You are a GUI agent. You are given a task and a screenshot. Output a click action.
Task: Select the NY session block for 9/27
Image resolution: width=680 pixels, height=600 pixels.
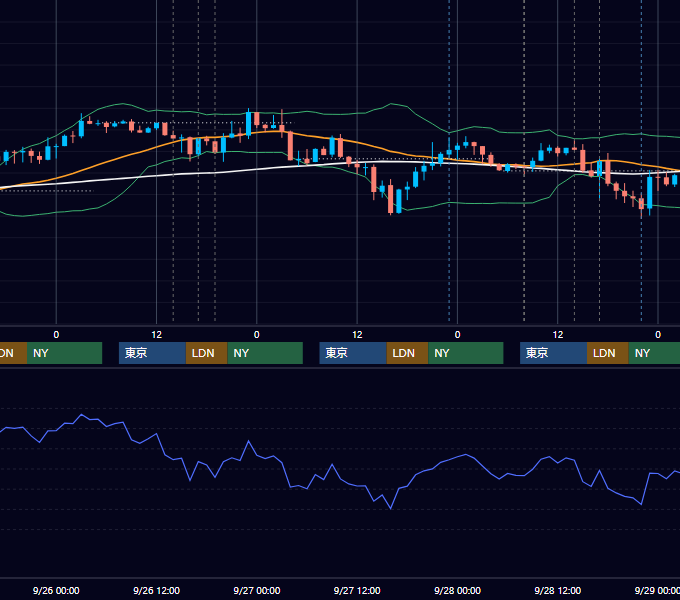[x=466, y=353]
